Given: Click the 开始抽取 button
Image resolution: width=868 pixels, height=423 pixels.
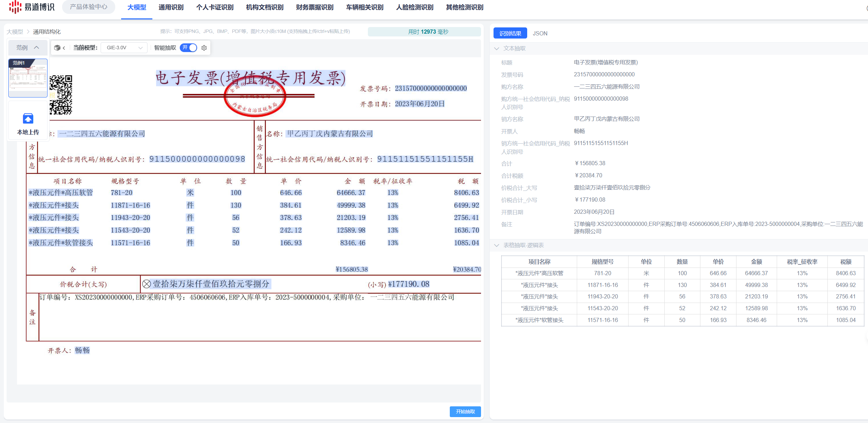Looking at the screenshot, I should point(465,412).
